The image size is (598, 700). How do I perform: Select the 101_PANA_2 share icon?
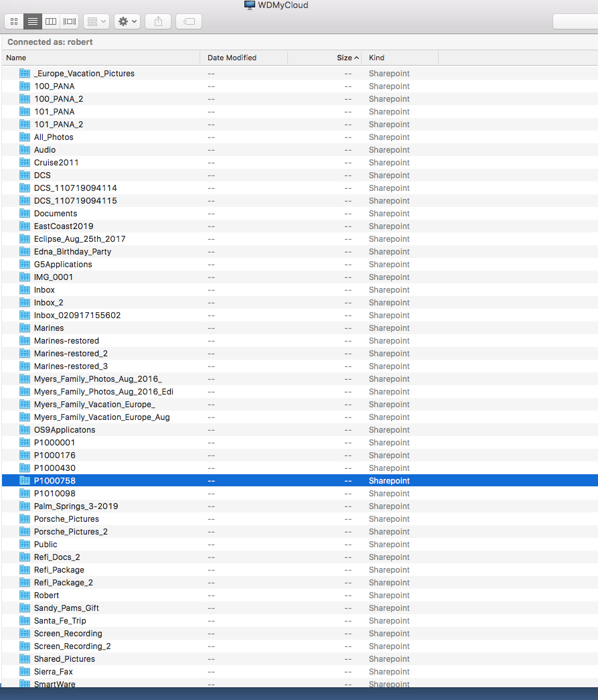25,124
